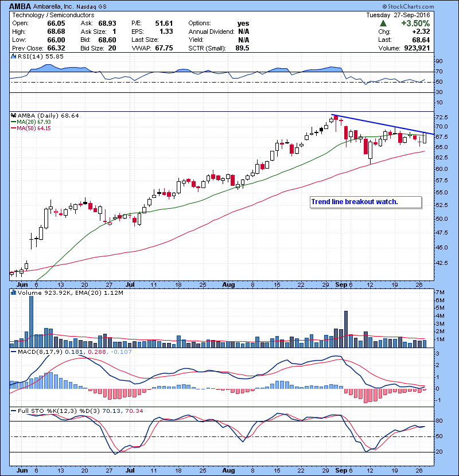The height and width of the screenshot is (476, 459).
Task: Click the blue descending trend line
Action: (383, 124)
